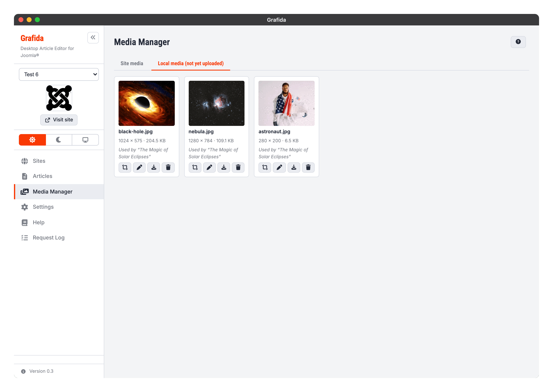
Task: Maximize the Grafida window with the green button
Action: point(37,20)
